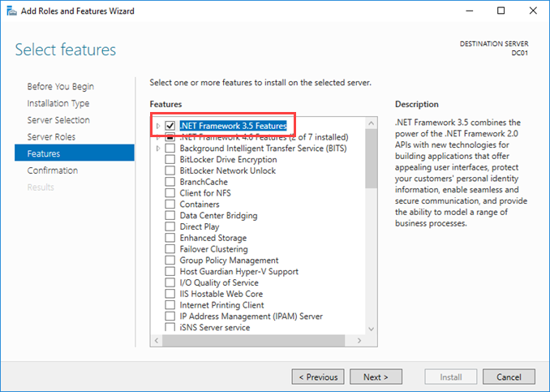
Task: Check Host Guardian Hyper-V Support box
Action: 170,272
